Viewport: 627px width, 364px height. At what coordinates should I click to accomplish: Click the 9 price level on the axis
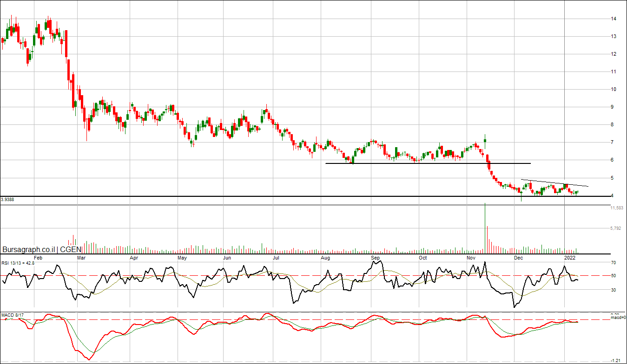pyautogui.click(x=614, y=107)
